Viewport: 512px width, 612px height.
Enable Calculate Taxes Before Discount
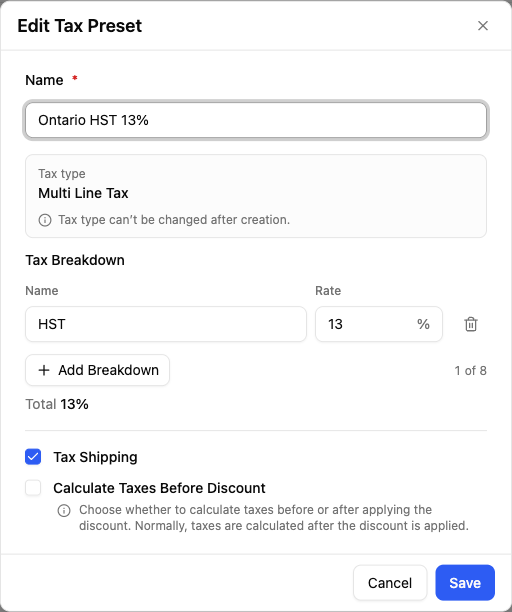click(x=33, y=488)
